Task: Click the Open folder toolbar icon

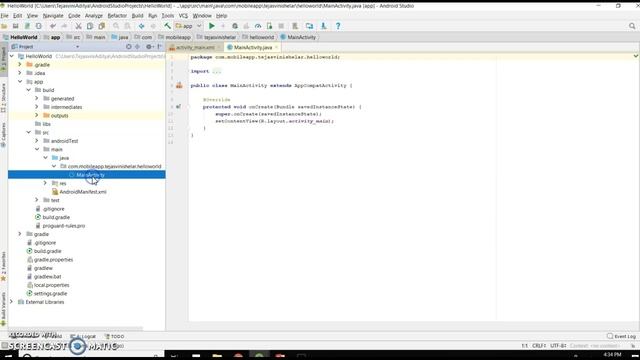Action: pos(4,26)
